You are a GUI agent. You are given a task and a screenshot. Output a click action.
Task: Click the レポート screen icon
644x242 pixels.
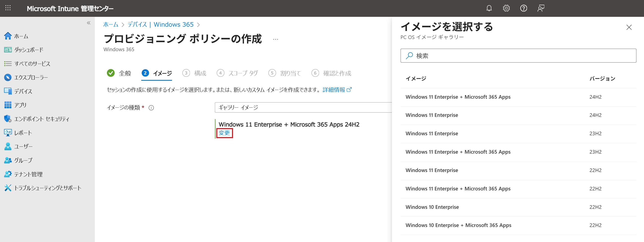[x=8, y=133]
